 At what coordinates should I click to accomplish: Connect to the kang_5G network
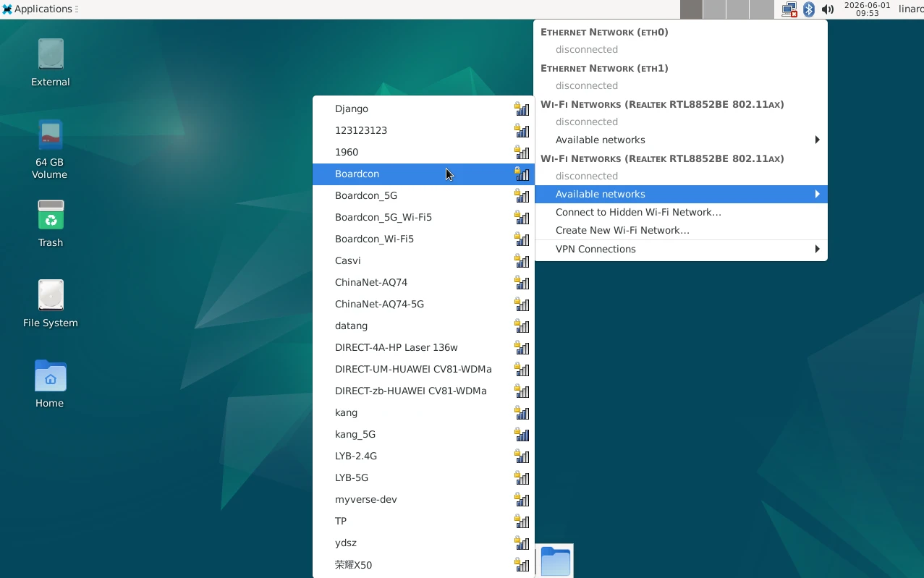click(423, 434)
